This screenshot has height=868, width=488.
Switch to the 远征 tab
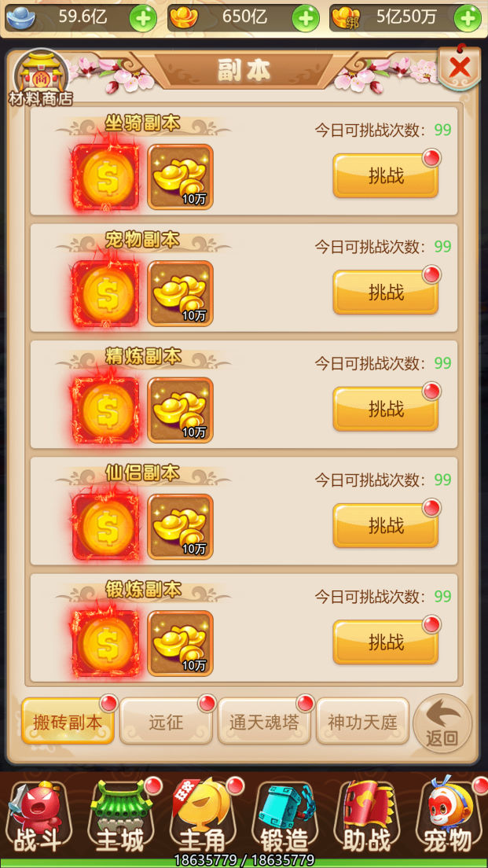coord(166,721)
